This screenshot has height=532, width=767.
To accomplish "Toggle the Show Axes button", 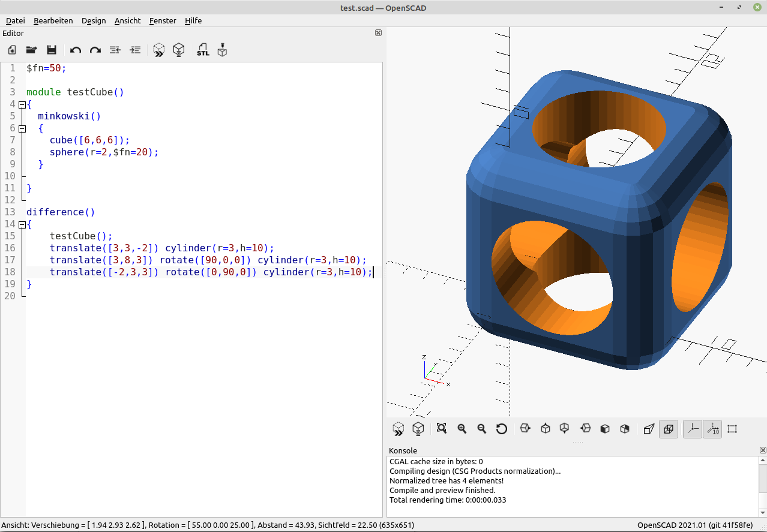I will tap(693, 429).
